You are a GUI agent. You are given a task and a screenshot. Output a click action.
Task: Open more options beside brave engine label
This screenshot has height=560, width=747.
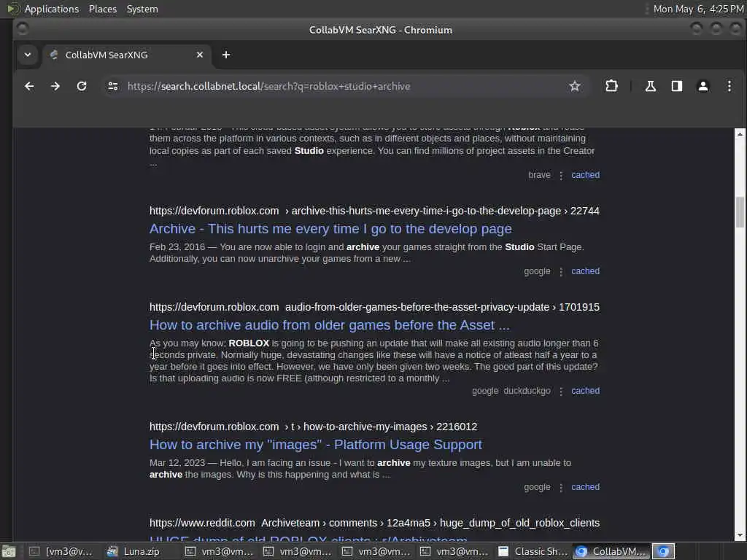561,176
